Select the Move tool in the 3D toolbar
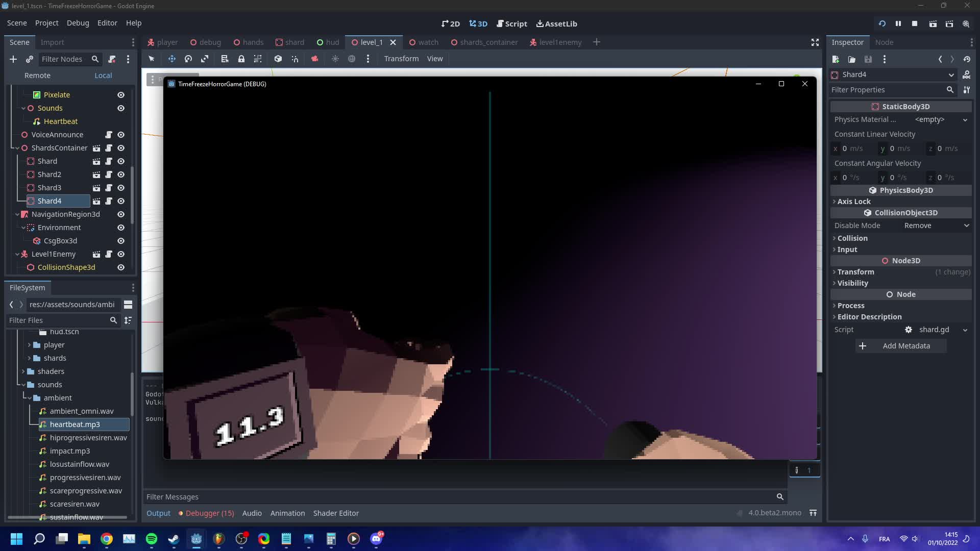 tap(171, 59)
